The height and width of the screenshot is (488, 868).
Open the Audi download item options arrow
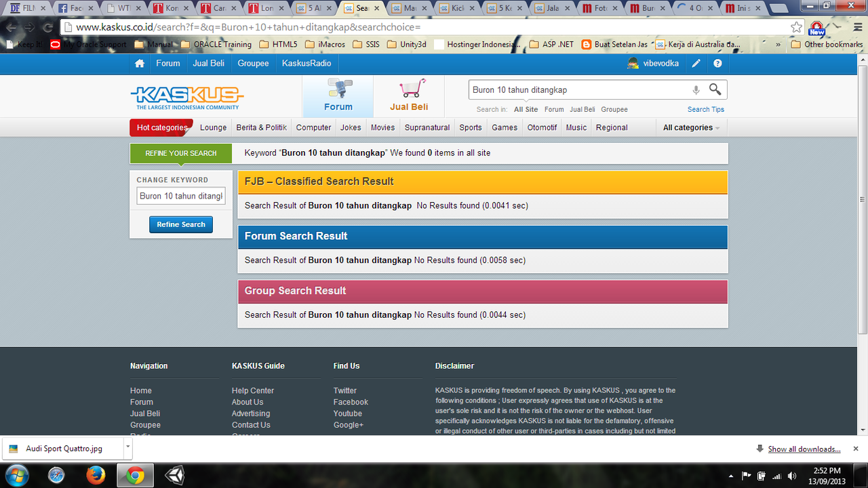127,448
